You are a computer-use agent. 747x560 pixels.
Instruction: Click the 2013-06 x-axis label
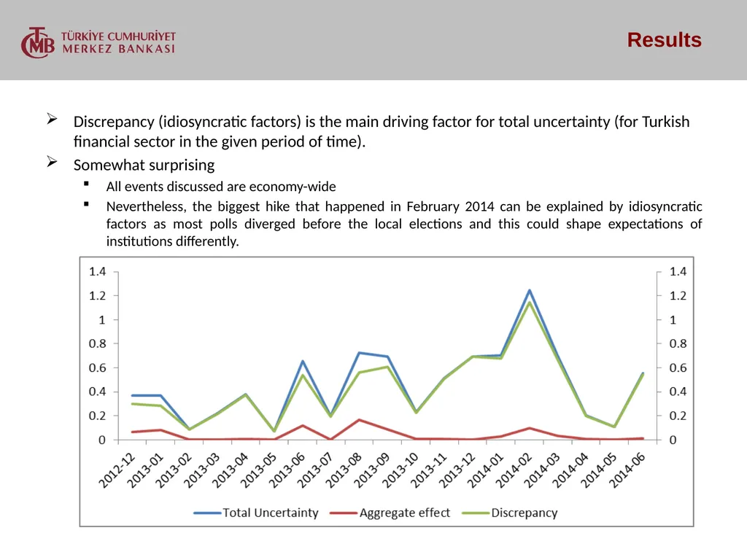pos(287,470)
